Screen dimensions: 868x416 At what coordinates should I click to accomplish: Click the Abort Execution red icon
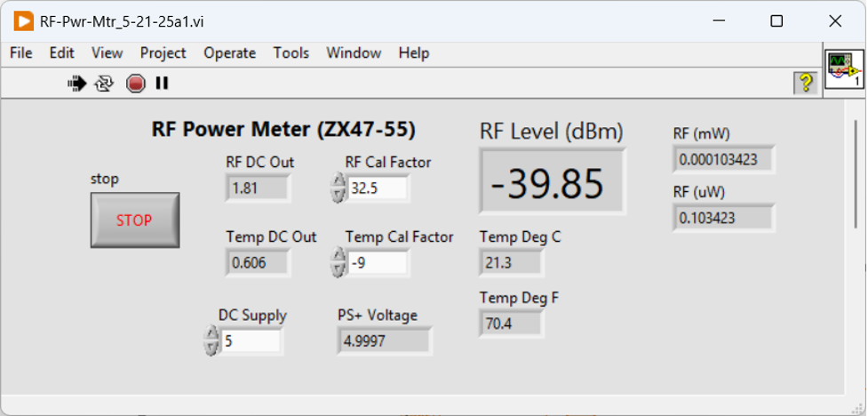tap(135, 84)
